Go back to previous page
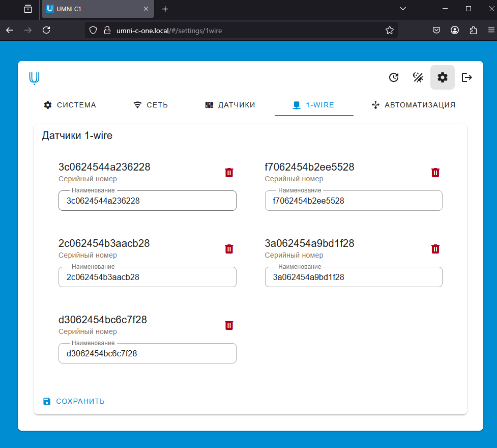 [x=10, y=31]
